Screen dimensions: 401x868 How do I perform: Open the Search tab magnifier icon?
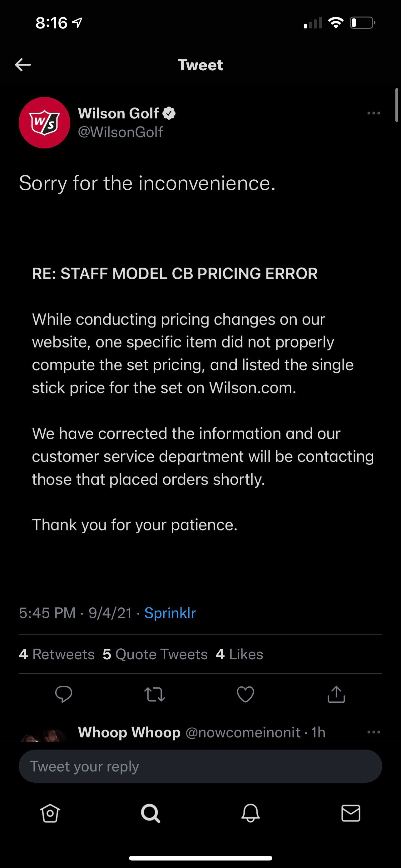[x=150, y=813]
